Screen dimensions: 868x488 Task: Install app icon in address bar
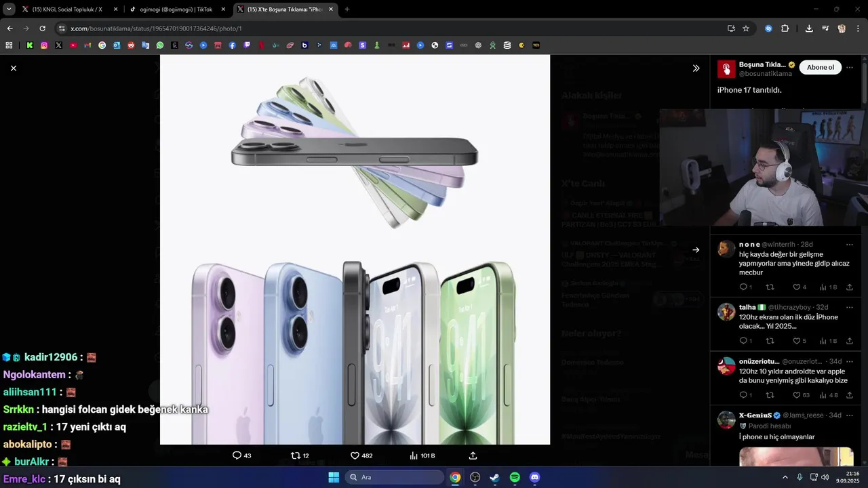point(731,28)
